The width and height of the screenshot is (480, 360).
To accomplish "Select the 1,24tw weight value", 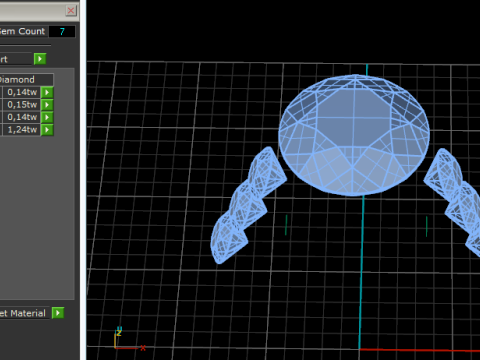I will 21,130.
